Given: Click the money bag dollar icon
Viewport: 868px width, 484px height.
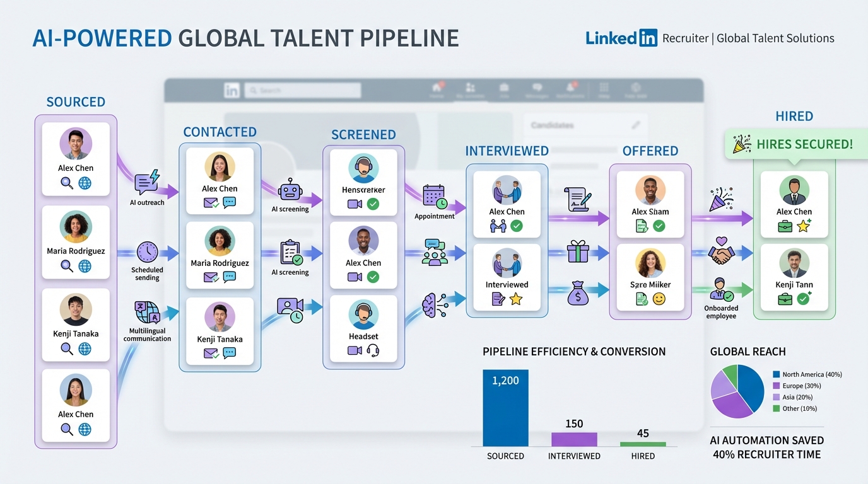Looking at the screenshot, I should (577, 294).
